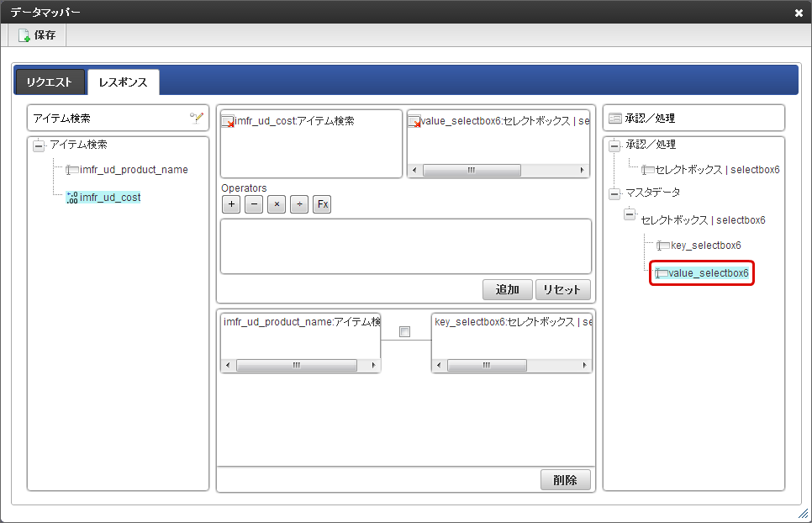Click left scroll arrow of key_selectbox6 mapping box
The image size is (812, 523).
point(439,366)
